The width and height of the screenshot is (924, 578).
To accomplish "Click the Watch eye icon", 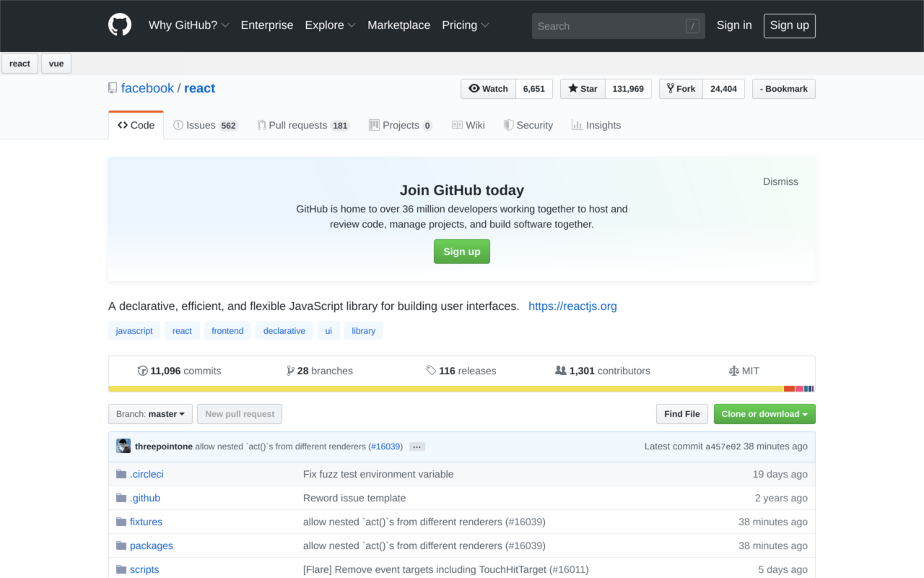I will tap(473, 88).
